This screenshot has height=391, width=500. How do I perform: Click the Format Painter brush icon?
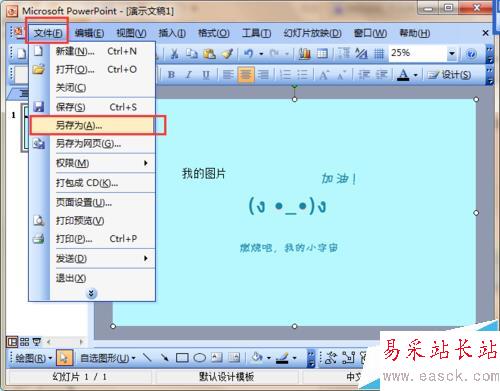[x=228, y=53]
